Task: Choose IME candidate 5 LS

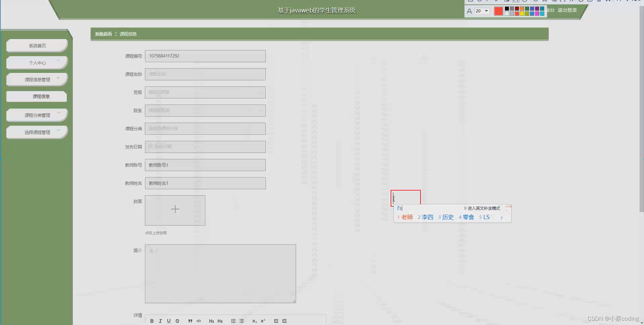Action: [x=485, y=217]
